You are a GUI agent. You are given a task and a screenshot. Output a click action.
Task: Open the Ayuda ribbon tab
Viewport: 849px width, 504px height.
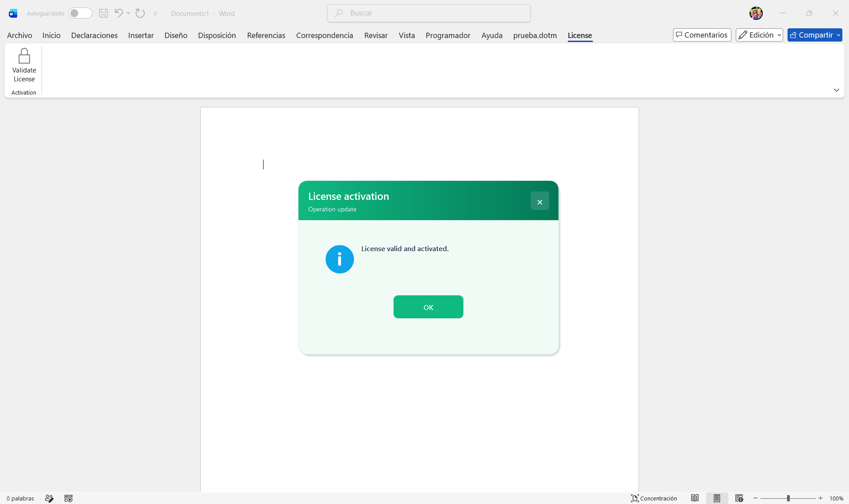tap(492, 35)
